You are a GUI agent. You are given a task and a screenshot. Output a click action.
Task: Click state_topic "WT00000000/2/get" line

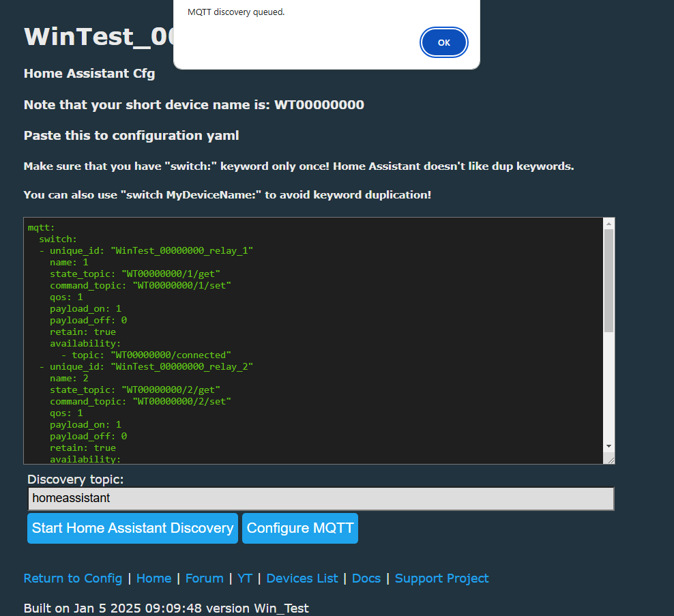pos(135,390)
